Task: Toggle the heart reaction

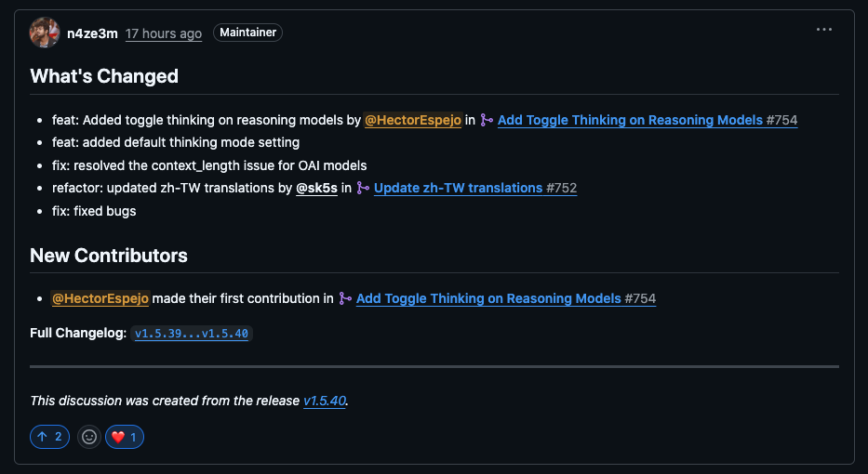Action: tap(124, 437)
